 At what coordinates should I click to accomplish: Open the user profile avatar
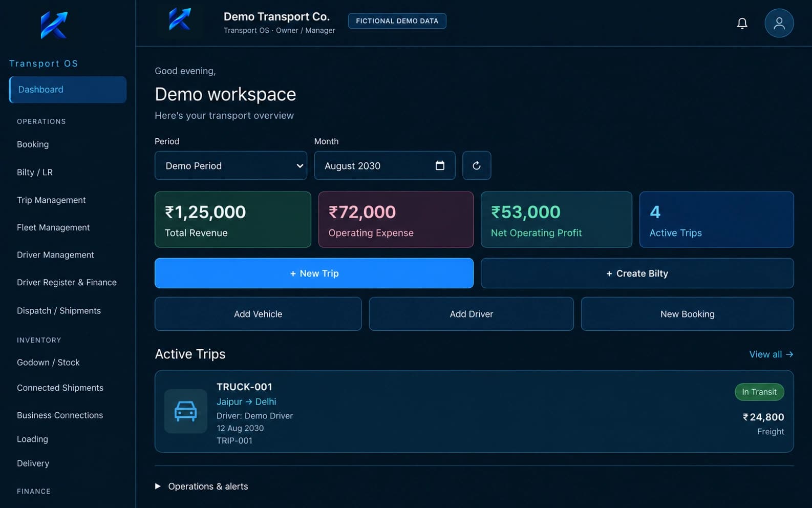coord(779,23)
